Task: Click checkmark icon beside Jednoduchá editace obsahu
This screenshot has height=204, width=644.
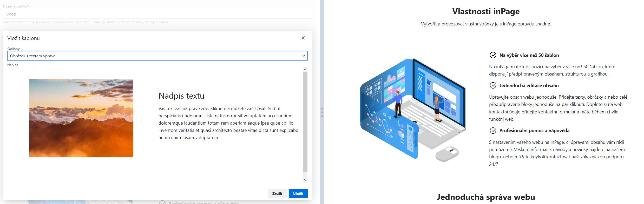Action: 493,85
